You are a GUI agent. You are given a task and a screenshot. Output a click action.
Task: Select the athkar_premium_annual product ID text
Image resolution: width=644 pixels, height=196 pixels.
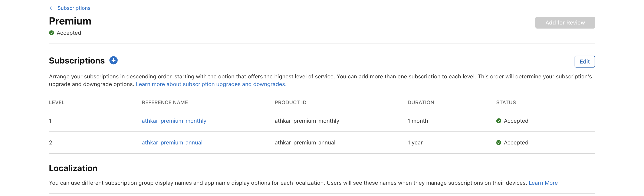305,143
